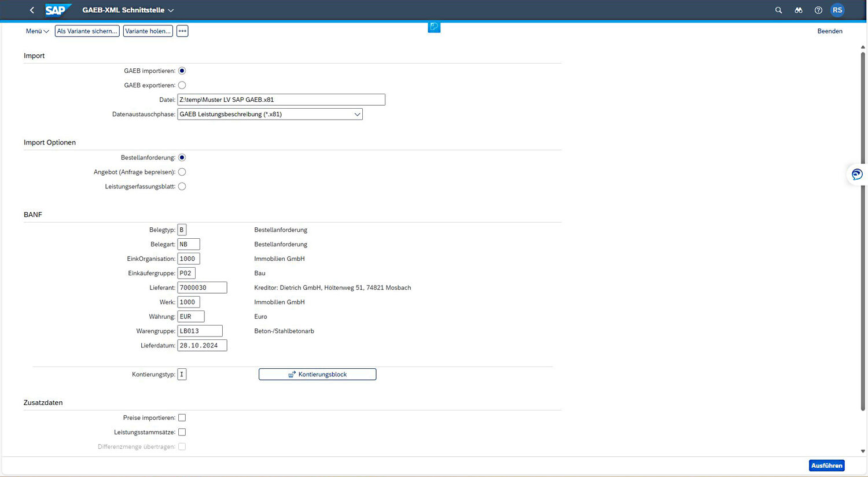868x477 pixels.
Task: Enable the Preise importieren checkbox
Action: (x=182, y=417)
